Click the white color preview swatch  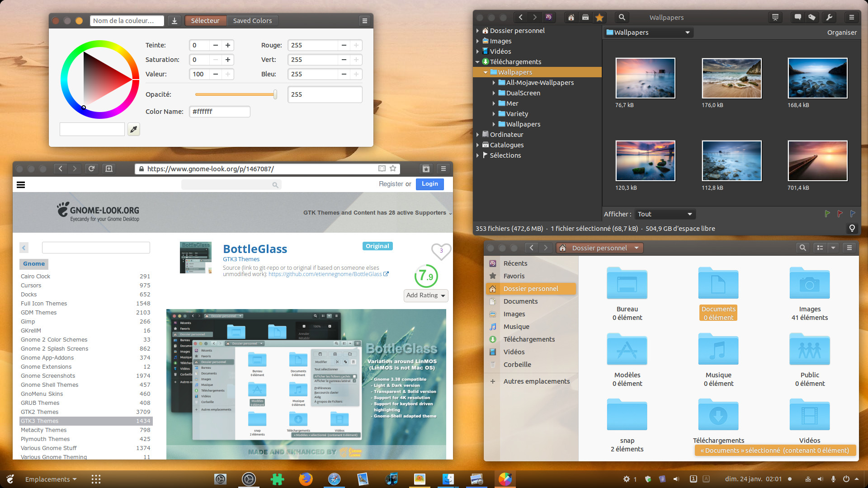92,129
